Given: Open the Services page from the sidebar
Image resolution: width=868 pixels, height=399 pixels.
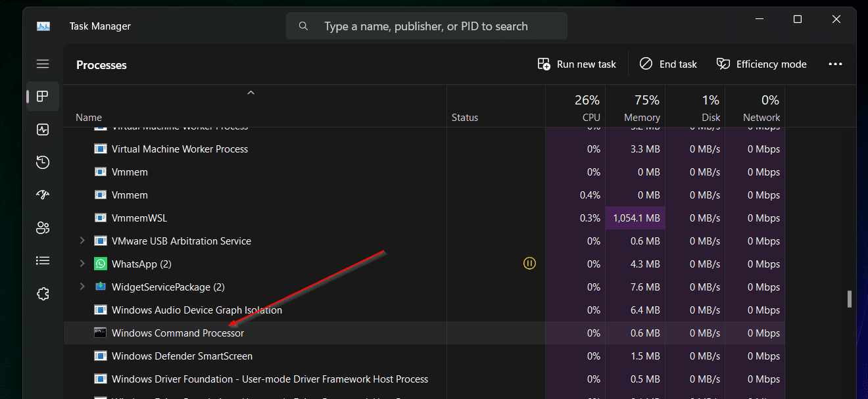Looking at the screenshot, I should 43,294.
